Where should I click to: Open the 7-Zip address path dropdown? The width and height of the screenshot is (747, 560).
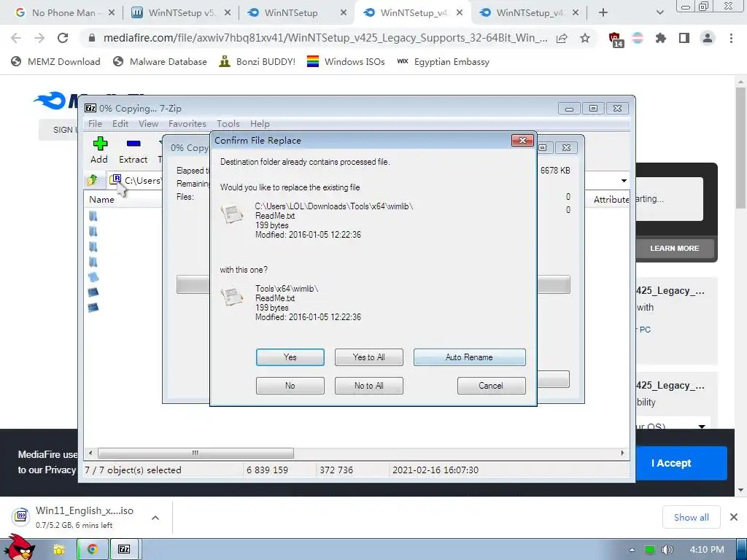pos(624,181)
